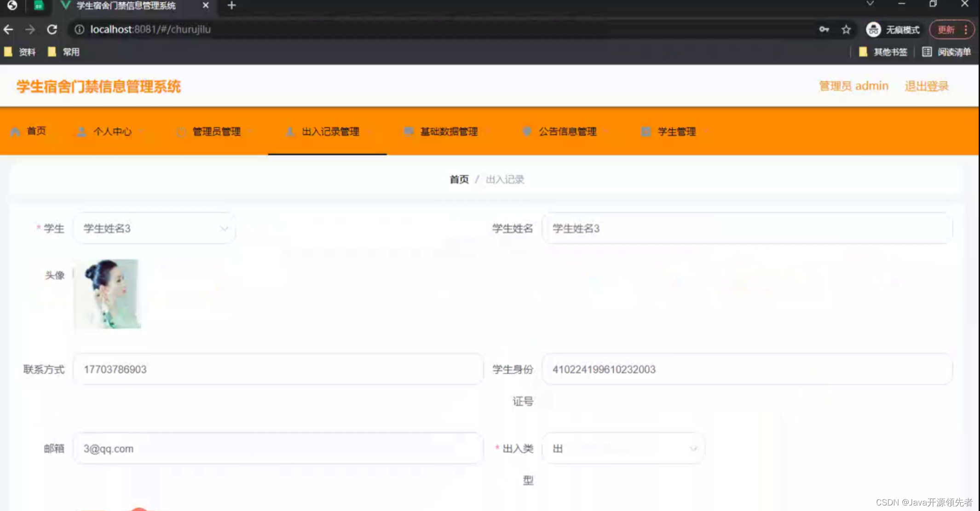Open a new browser tab
980x511 pixels.
[x=231, y=6]
